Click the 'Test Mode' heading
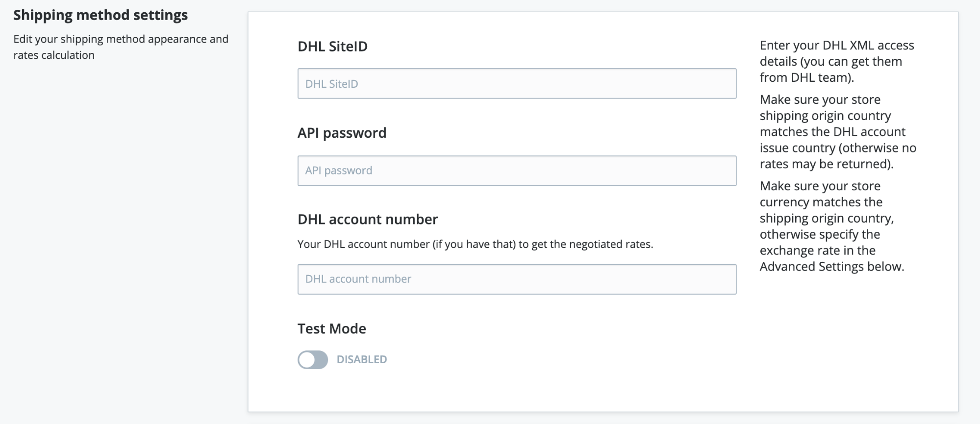This screenshot has width=980, height=424. pyautogui.click(x=332, y=328)
